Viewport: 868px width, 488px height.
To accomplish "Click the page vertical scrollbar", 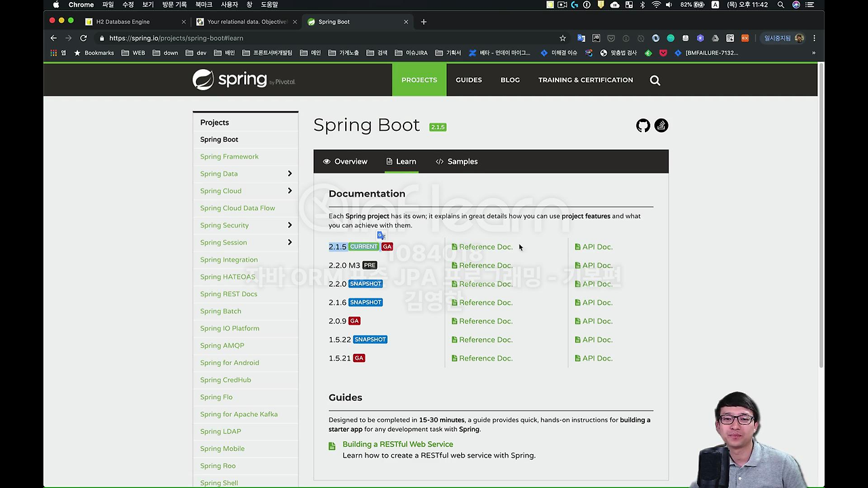I will coord(821,217).
